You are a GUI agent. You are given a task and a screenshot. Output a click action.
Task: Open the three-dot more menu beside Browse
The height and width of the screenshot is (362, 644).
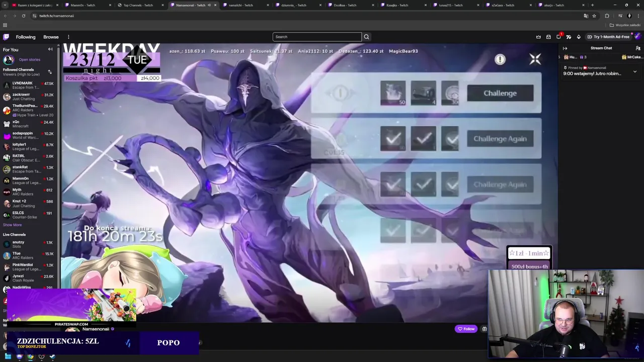coord(68,37)
